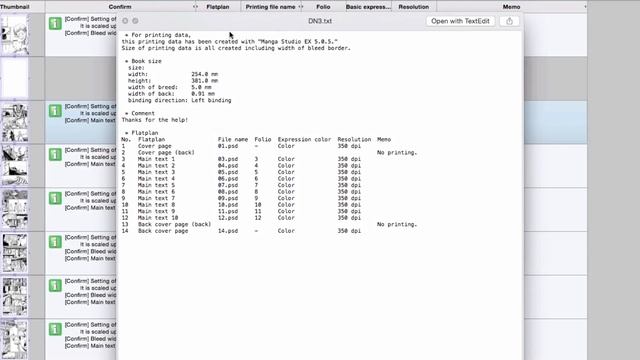The width and height of the screenshot is (640, 360).
Task: Click the Thumbnail column header
Action: click(15, 7)
